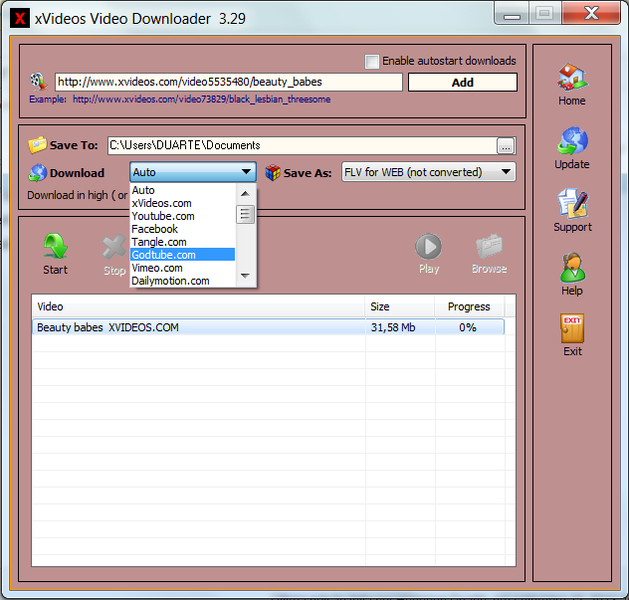The image size is (629, 600).
Task: Select Facebook from the source list
Action: [x=183, y=229]
